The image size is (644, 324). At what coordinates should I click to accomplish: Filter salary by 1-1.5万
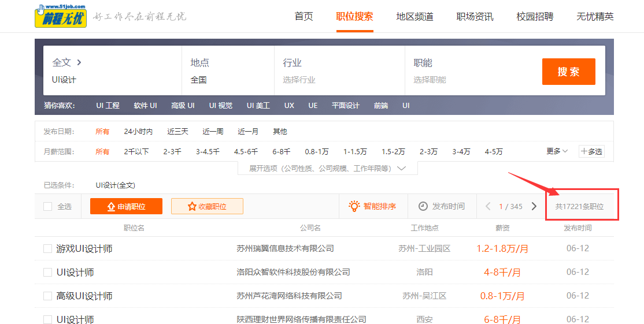pos(355,152)
